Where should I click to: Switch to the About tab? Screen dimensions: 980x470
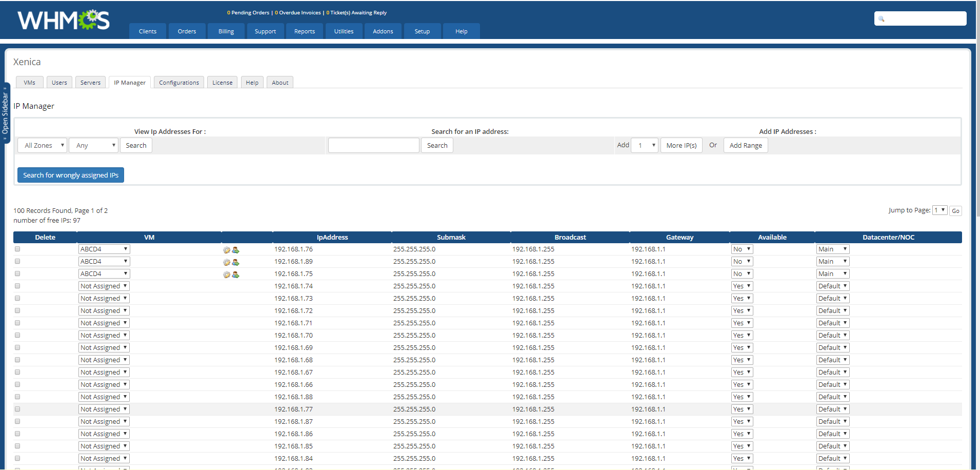280,83
